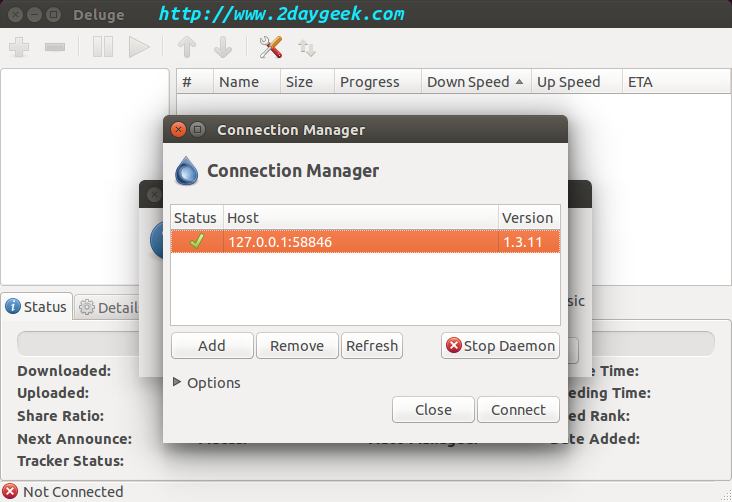
Task: Pause torrents with the pause icon
Action: point(103,47)
